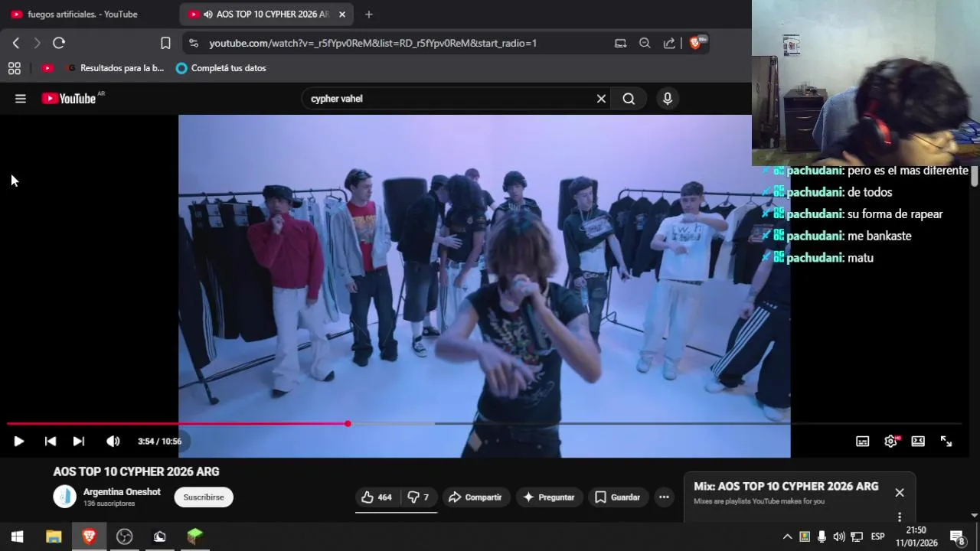Open Argentina Oneshot channel avatar
This screenshot has width=980, height=551.
pyautogui.click(x=65, y=497)
